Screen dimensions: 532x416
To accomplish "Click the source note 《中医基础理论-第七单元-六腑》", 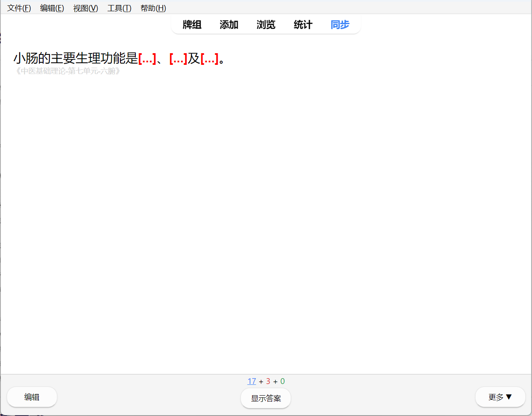I will click(67, 71).
